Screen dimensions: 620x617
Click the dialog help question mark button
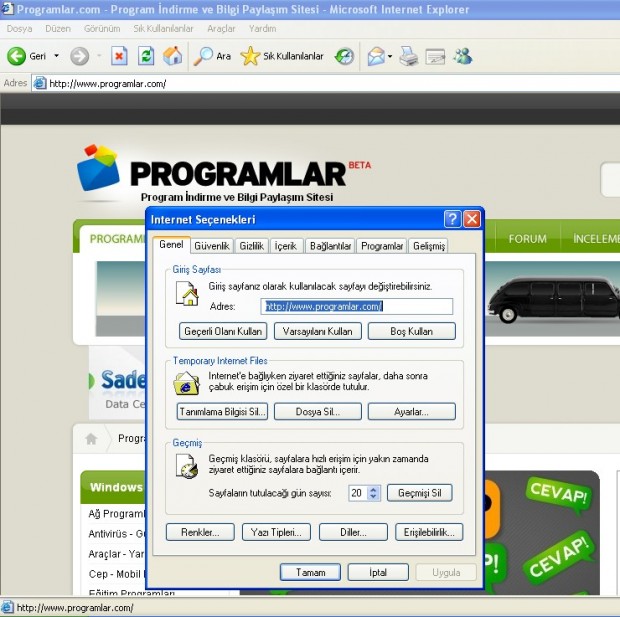pos(452,219)
